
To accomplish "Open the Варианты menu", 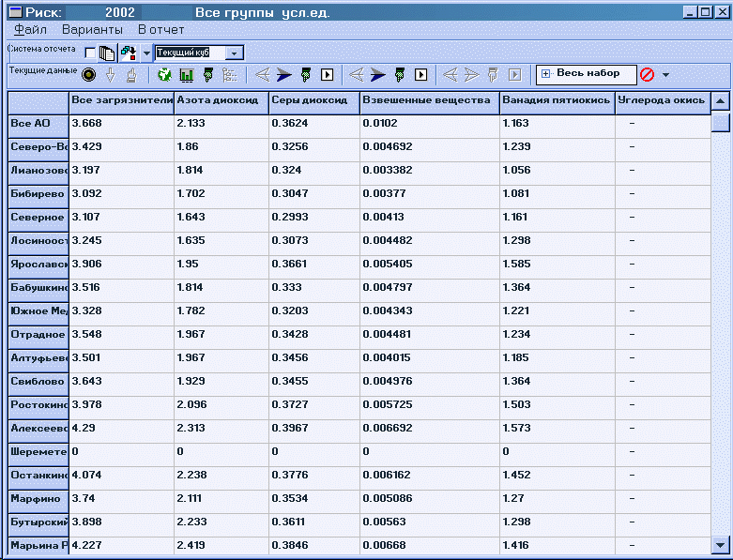I will [x=92, y=30].
